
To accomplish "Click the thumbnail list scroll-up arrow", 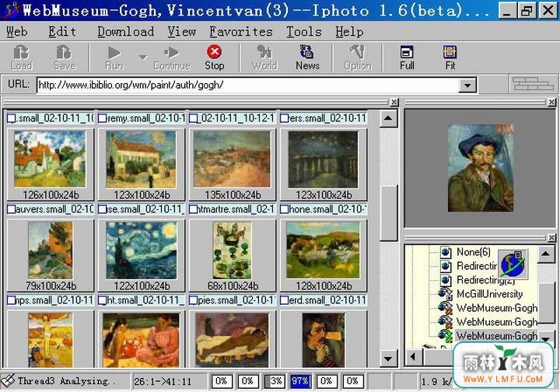I will [389, 118].
